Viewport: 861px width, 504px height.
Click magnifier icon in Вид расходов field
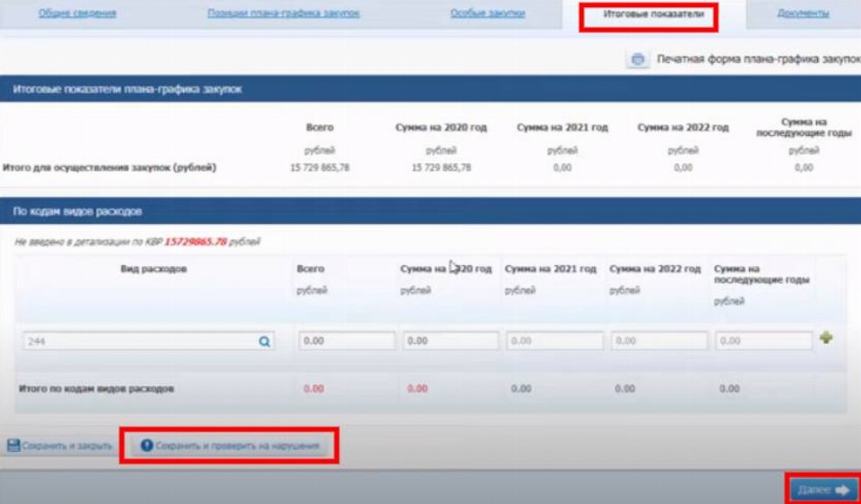[264, 341]
